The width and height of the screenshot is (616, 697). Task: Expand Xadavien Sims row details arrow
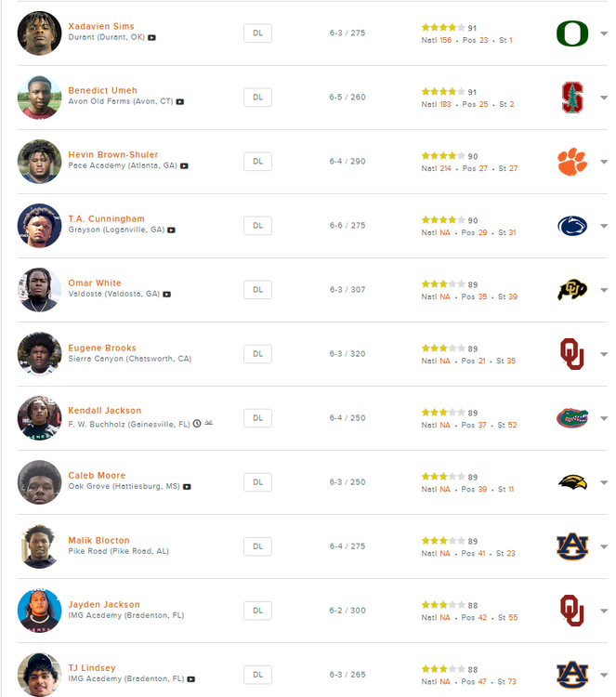click(x=604, y=33)
